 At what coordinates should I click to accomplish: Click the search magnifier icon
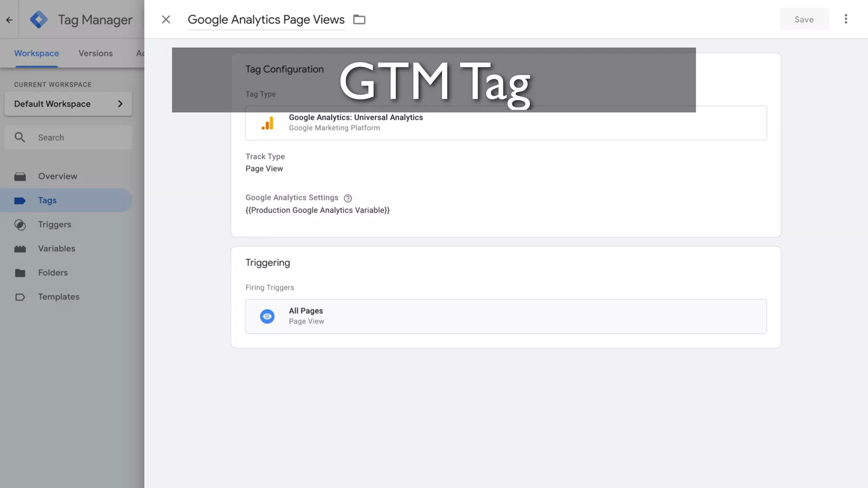coord(19,137)
